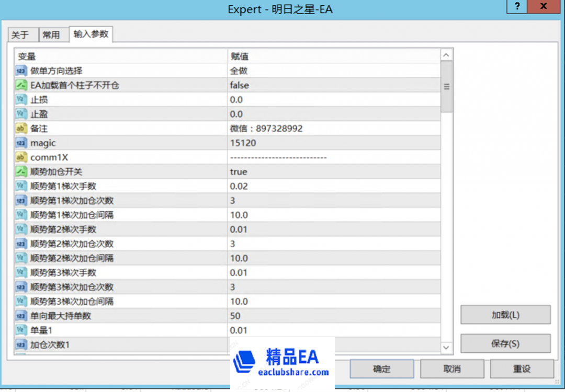Viewport: 565px width, 392px height.
Task: Click the scrollbar down arrow
Action: 447,348
